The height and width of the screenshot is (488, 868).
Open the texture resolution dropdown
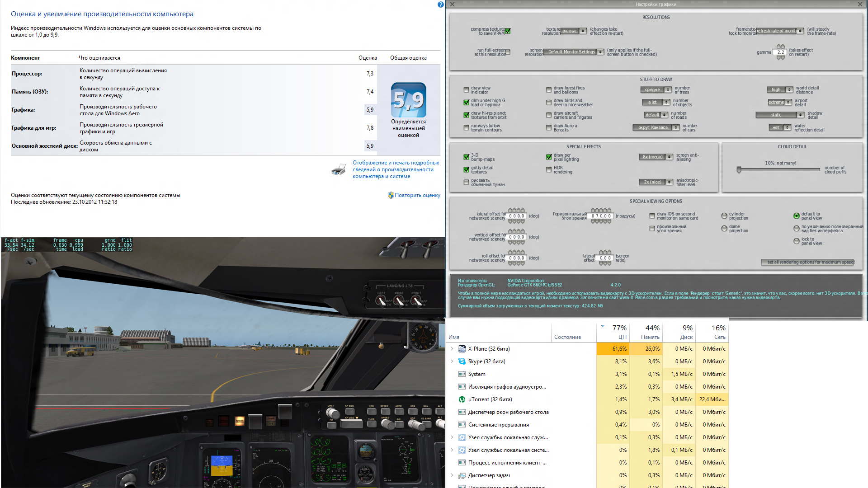[x=574, y=31]
